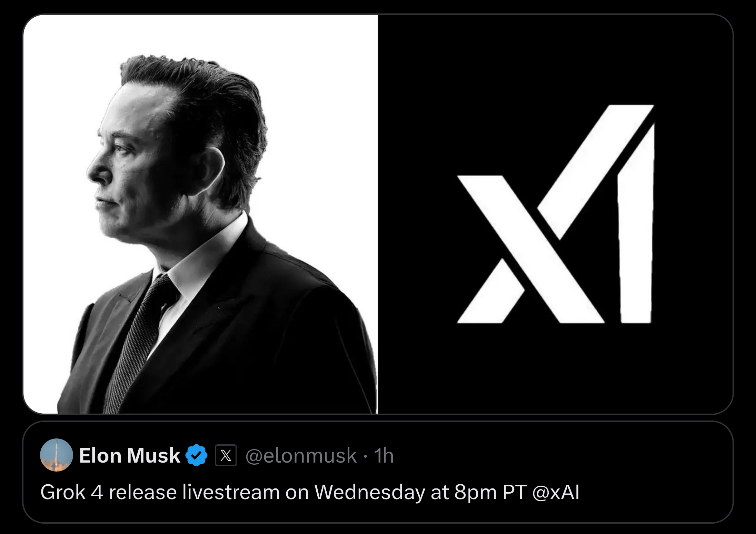This screenshot has width=756, height=534.
Task: Click the patterned tie in the portrait
Action: [x=138, y=342]
